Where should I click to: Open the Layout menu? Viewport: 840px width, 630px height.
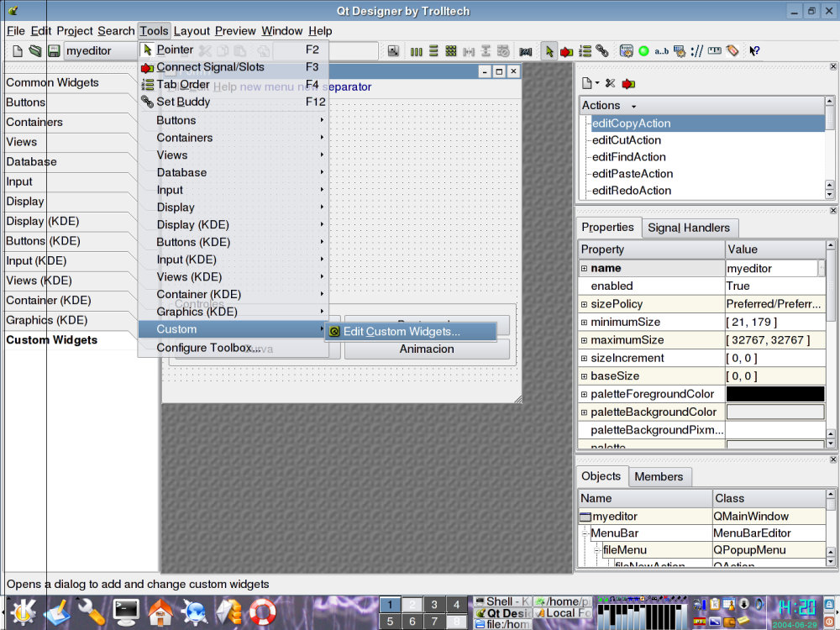pyautogui.click(x=192, y=31)
